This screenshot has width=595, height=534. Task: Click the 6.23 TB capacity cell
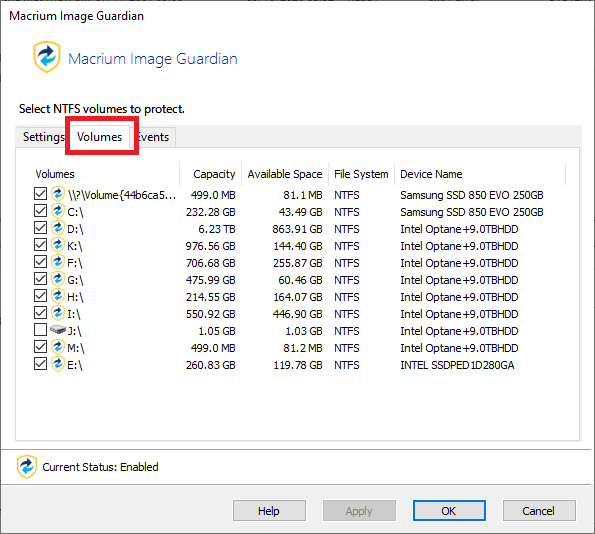click(217, 229)
